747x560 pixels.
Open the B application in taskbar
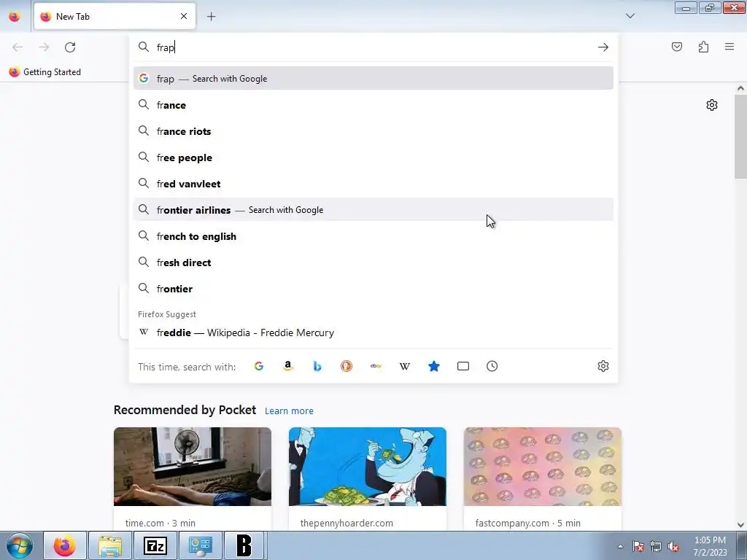coord(244,545)
